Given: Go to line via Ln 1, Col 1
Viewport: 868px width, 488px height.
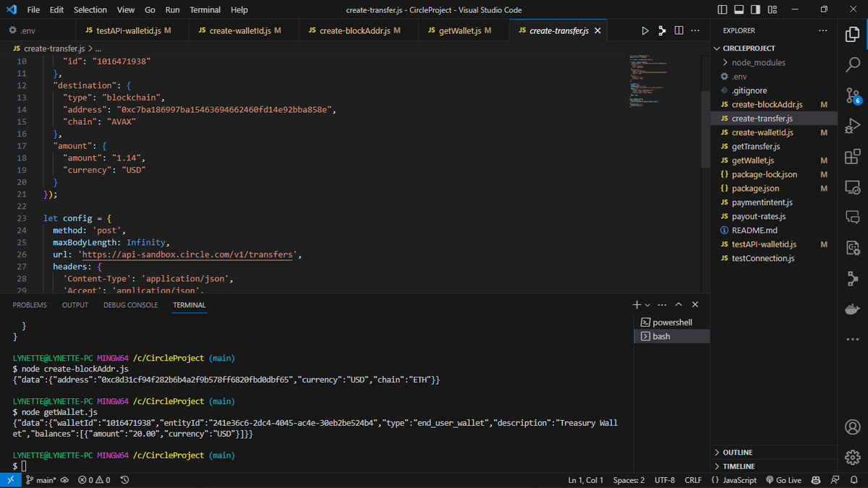Looking at the screenshot, I should click(x=586, y=480).
